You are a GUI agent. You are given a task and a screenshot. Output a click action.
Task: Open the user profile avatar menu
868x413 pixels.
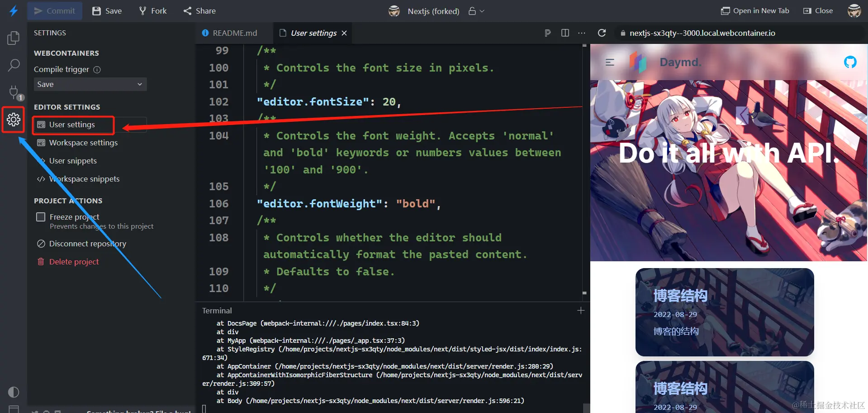pyautogui.click(x=854, y=11)
